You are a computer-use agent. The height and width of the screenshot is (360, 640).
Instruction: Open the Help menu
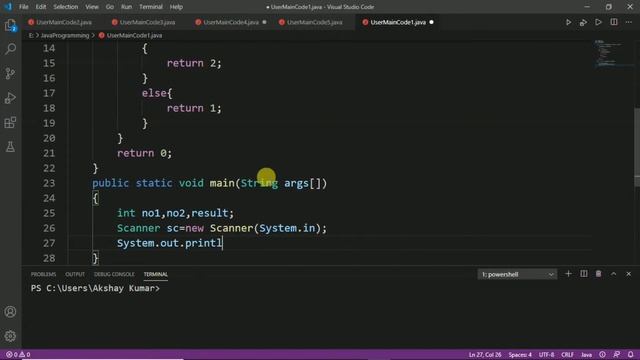(176, 7)
